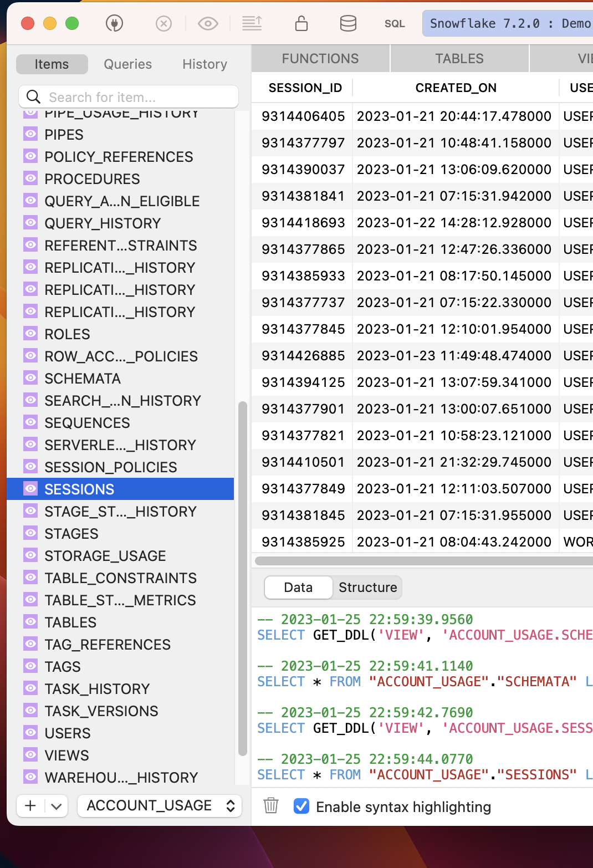The image size is (593, 868).
Task: Switch to the Queries tab
Action: click(127, 64)
